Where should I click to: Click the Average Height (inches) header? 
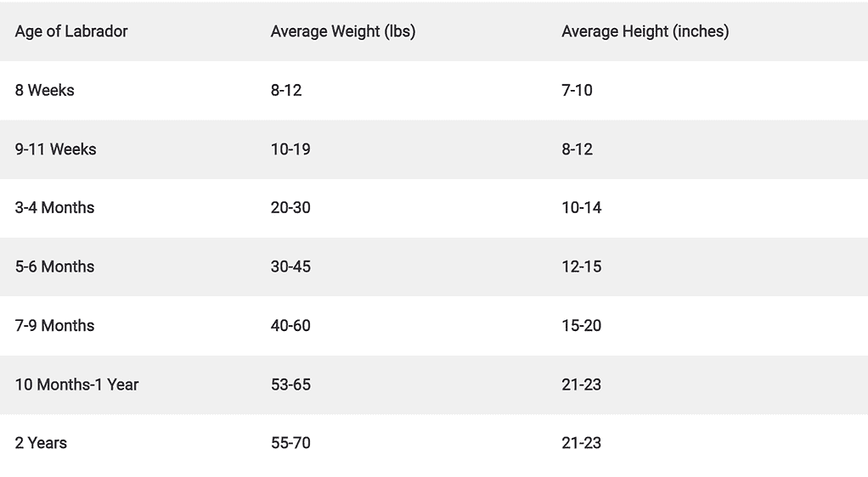(645, 31)
